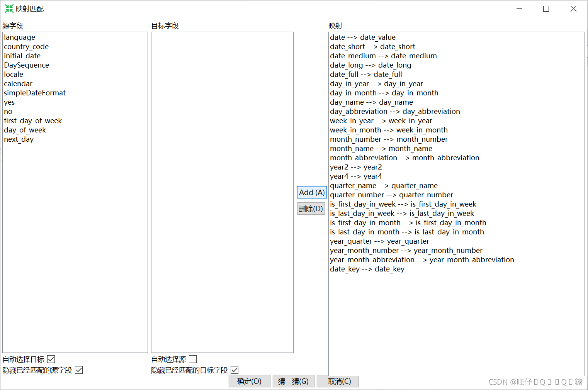Image resolution: width=588 pixels, height=390 pixels.
Task: Maximize the 映射匹配 window
Action: (x=546, y=8)
